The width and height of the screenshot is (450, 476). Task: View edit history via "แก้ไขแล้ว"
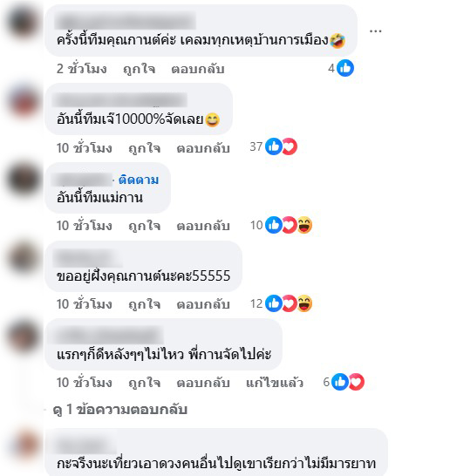(x=275, y=383)
